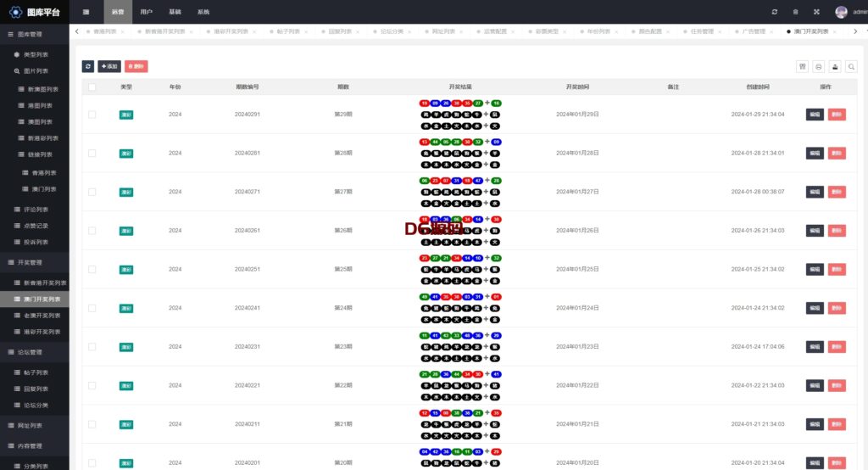The width and height of the screenshot is (868, 470).
Task: Select the 澳门开奖列表 page tab
Action: (811, 31)
